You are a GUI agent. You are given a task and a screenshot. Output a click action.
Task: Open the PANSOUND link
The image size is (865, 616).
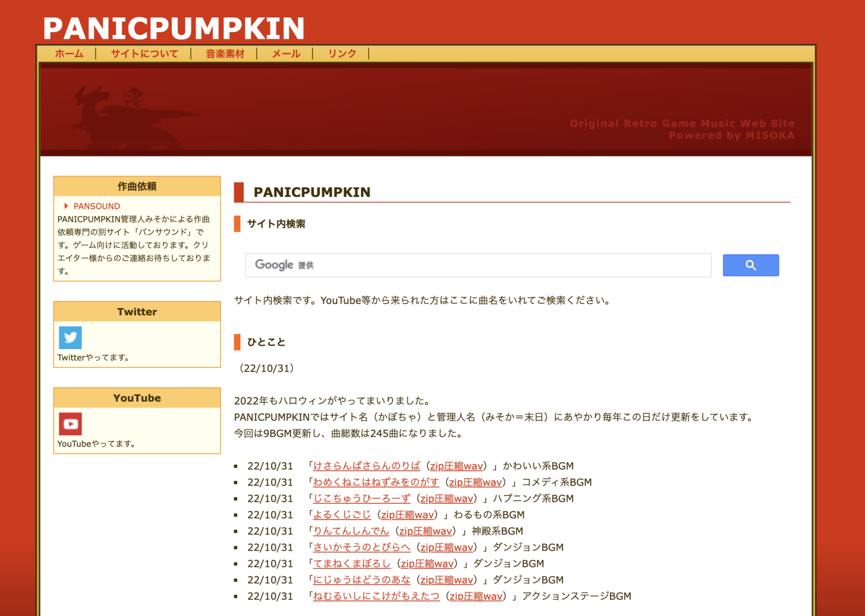[x=97, y=206]
